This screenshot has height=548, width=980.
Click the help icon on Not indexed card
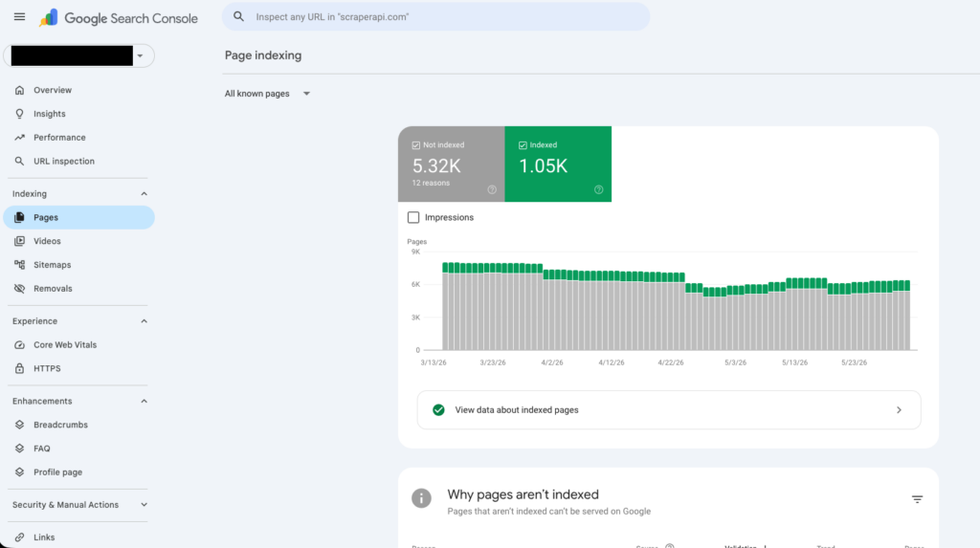tap(492, 190)
